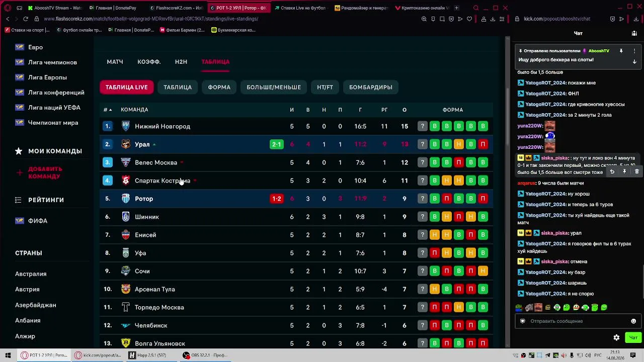Open the Лига чемпионов link
Image resolution: width=644 pixels, height=362 pixels.
click(x=52, y=62)
